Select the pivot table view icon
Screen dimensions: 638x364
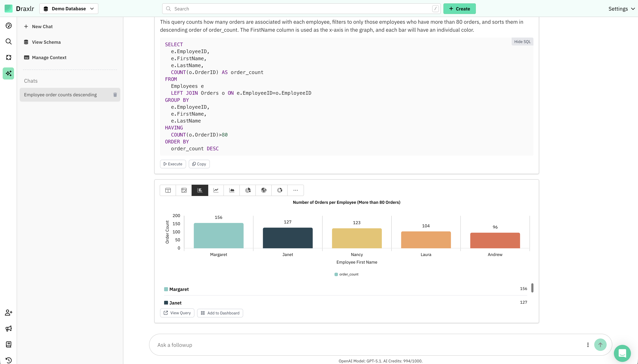coord(184,190)
